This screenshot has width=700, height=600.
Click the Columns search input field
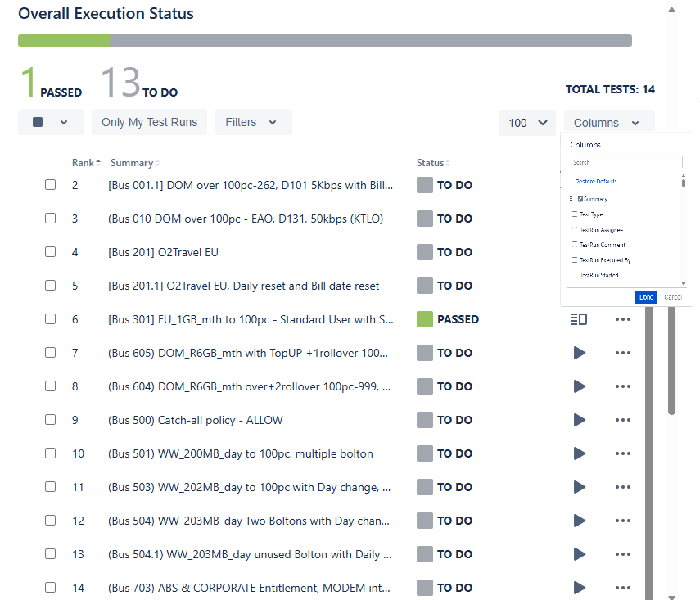tap(626, 162)
